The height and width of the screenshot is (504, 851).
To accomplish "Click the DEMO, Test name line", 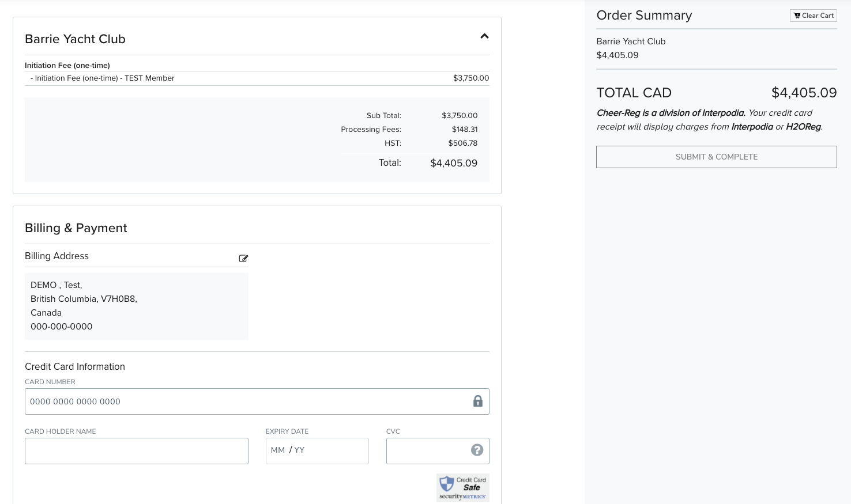I will pos(57,285).
